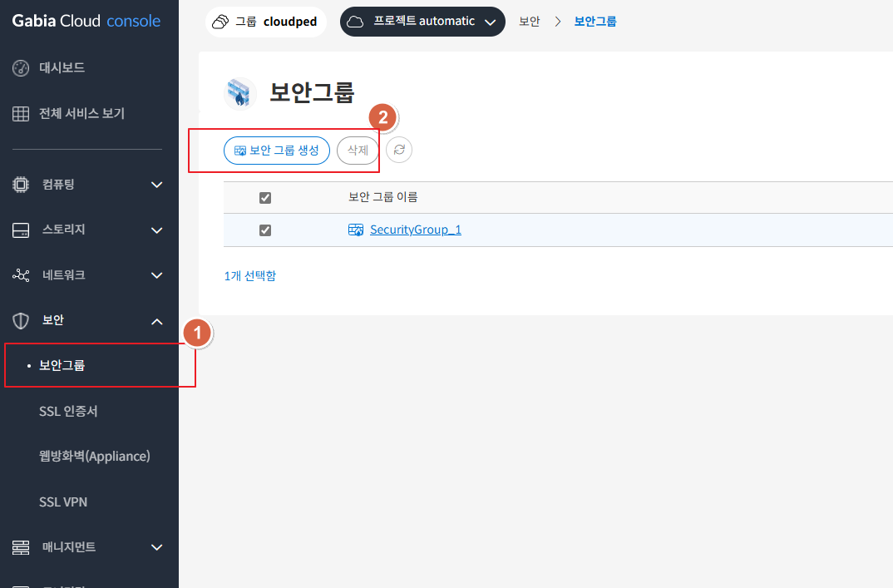Click the firewall icon in 보안 그룹 생성
Viewport: 893px width, 588px height.
pos(240,151)
